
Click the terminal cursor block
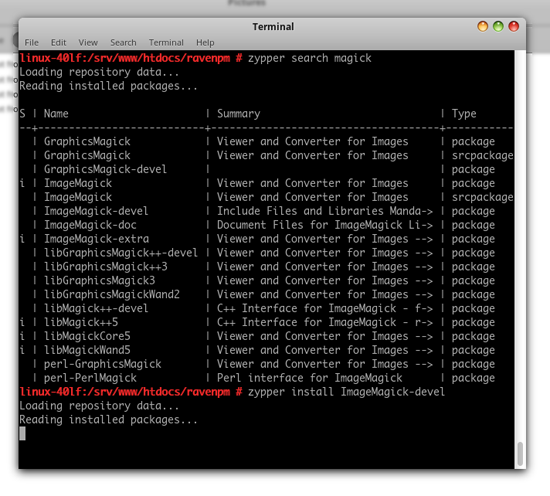coord(22,434)
